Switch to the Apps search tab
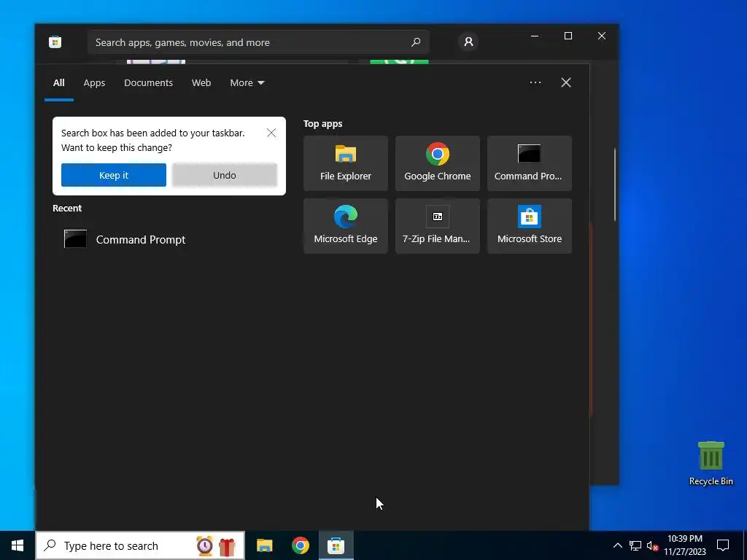The image size is (747, 560). point(94,83)
